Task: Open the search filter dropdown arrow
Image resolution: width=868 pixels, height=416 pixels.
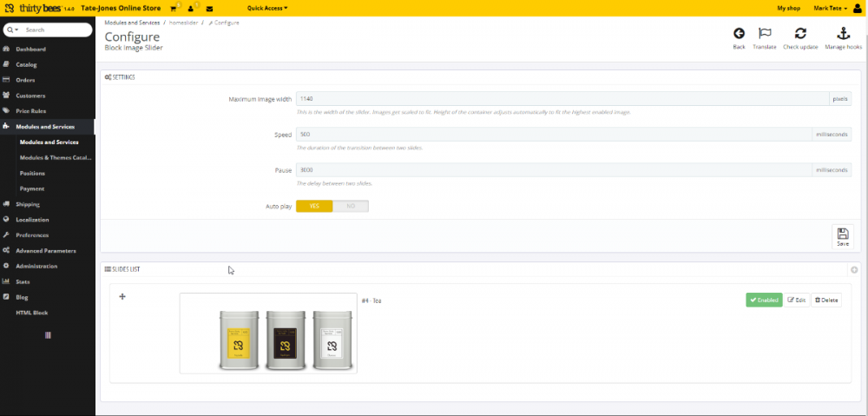Action: pos(11,30)
